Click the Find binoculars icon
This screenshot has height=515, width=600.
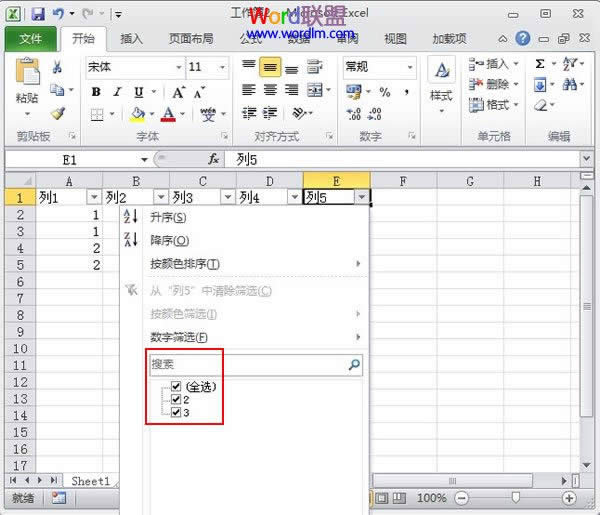coord(569,85)
